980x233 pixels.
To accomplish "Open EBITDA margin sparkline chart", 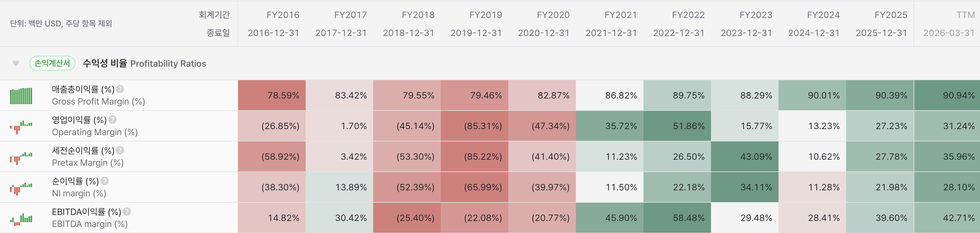I will [21, 218].
